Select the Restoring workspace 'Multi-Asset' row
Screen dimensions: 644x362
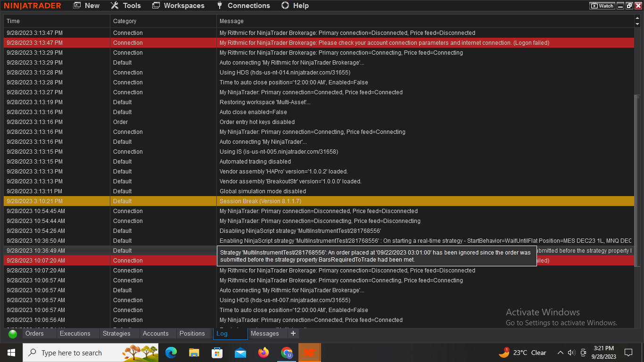click(319, 102)
